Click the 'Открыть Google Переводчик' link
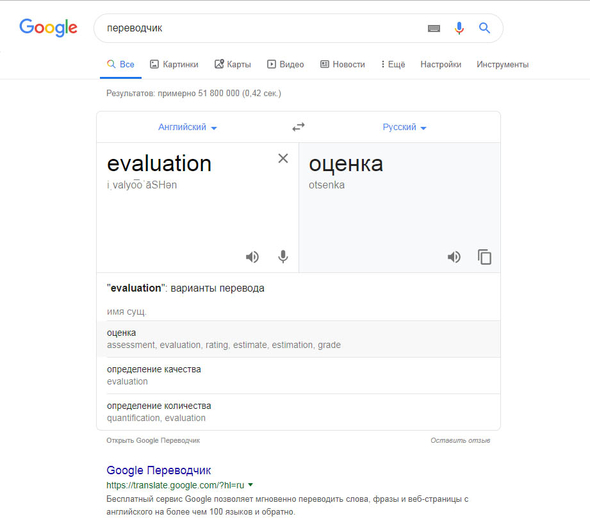 pyautogui.click(x=153, y=440)
